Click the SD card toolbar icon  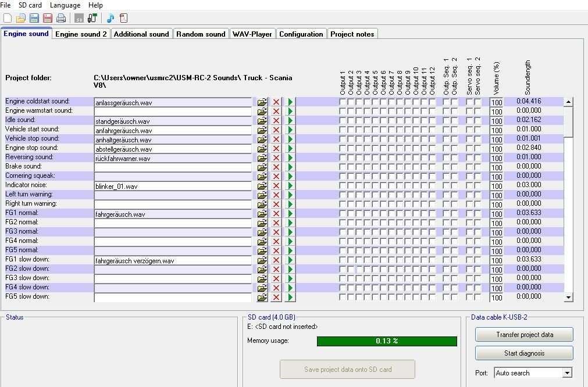pyautogui.click(x=79, y=18)
